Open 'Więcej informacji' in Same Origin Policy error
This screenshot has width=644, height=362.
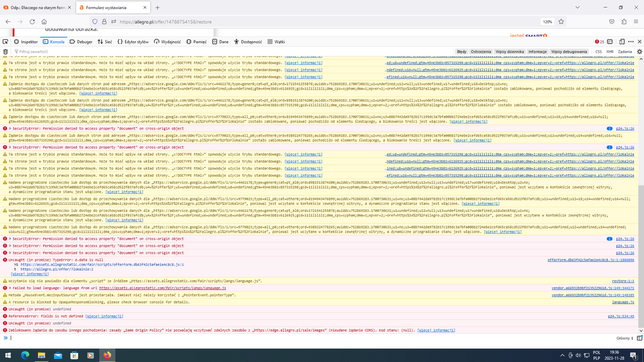pyautogui.click(x=436, y=330)
